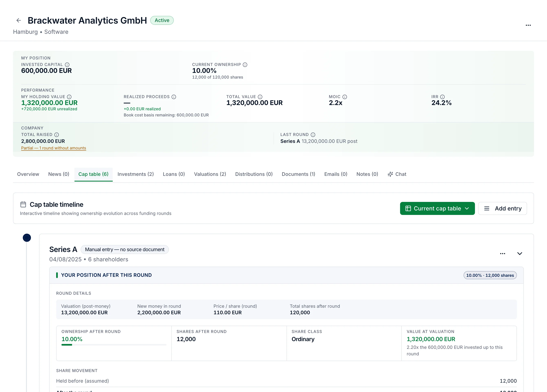The width and height of the screenshot is (547, 392).
Task: Show info for My Holding Value
Action: coord(69,97)
